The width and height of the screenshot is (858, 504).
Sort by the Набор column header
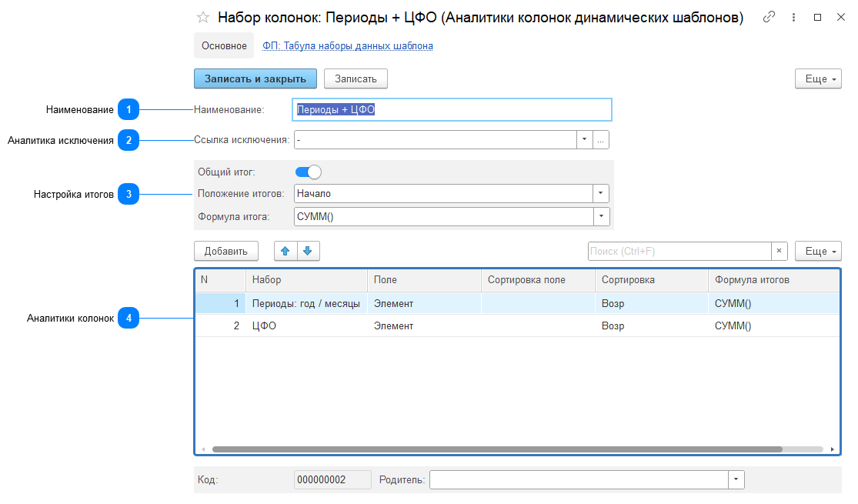point(306,279)
